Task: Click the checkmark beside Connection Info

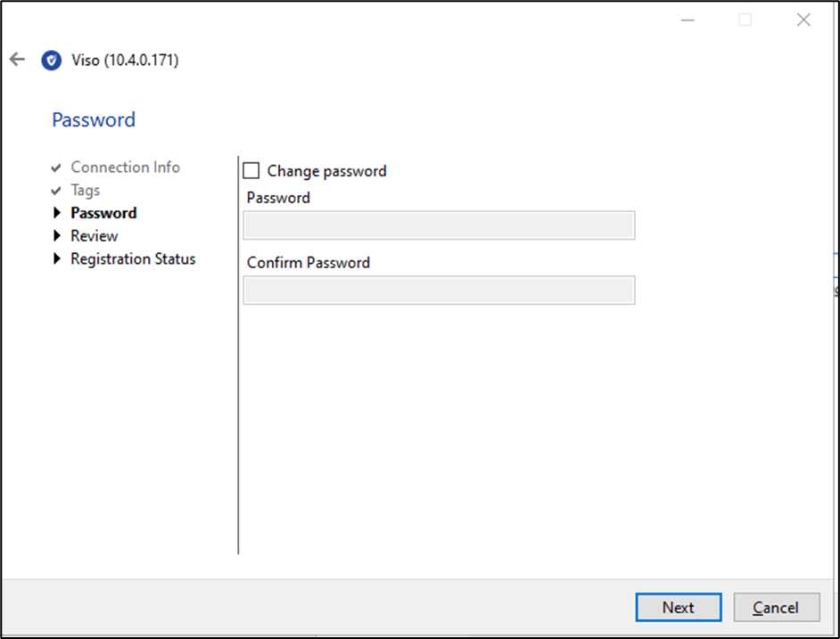Action: point(55,167)
